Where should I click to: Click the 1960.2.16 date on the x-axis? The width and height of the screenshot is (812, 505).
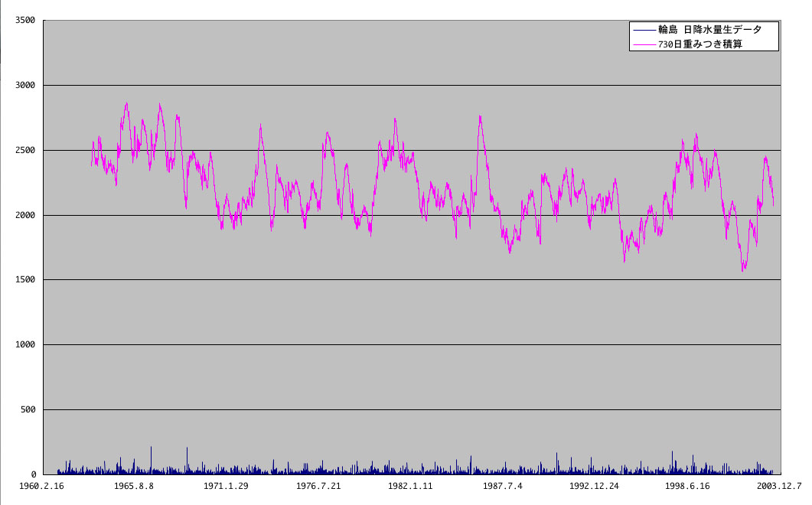coord(43,486)
